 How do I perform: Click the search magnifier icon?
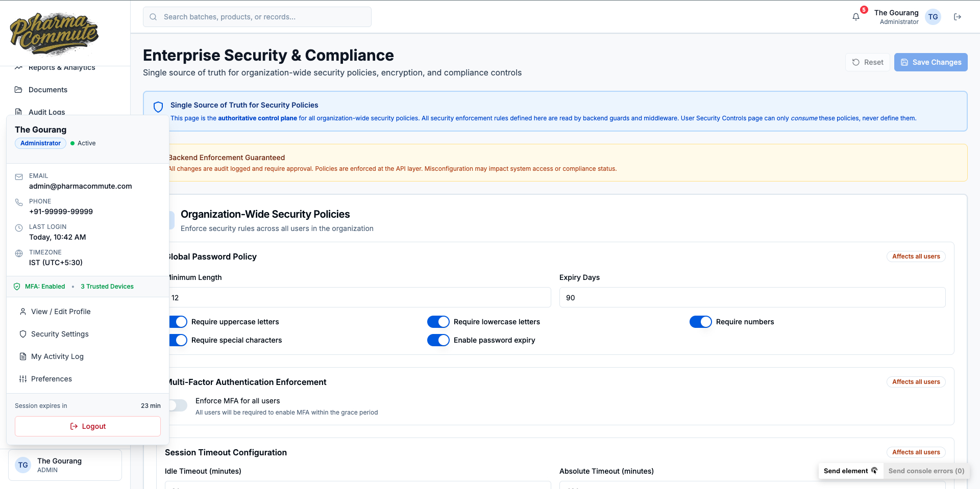tap(153, 17)
